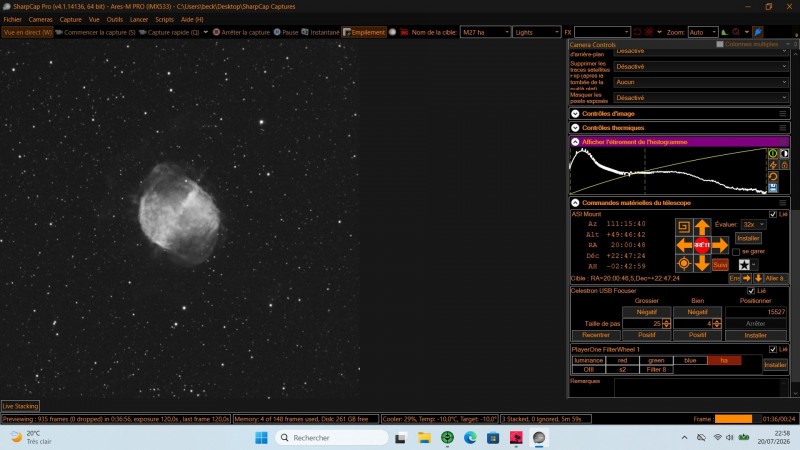Collapse the Afficher l'étirement de l'histogramme section
The height and width of the screenshot is (450, 800).
tap(575, 142)
